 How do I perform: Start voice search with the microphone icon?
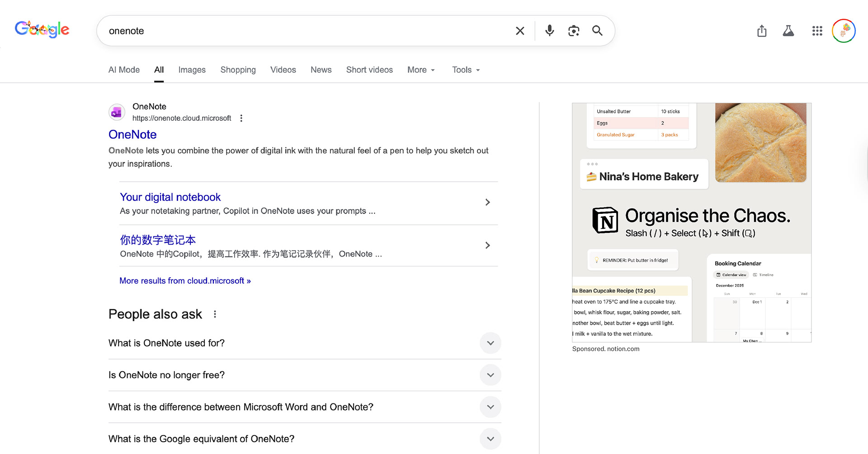click(x=549, y=31)
